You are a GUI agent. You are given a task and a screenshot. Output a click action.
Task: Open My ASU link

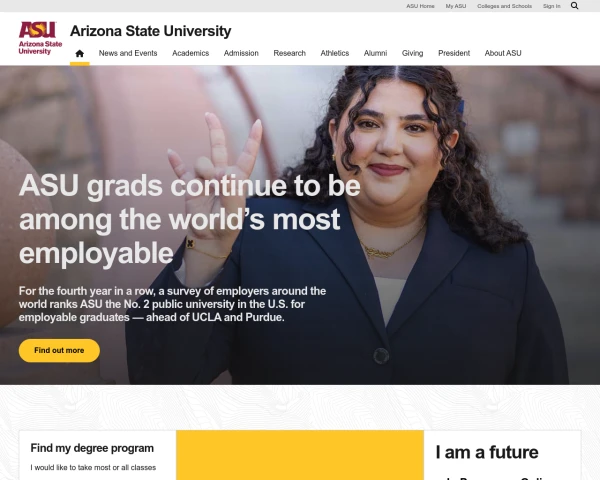click(456, 6)
